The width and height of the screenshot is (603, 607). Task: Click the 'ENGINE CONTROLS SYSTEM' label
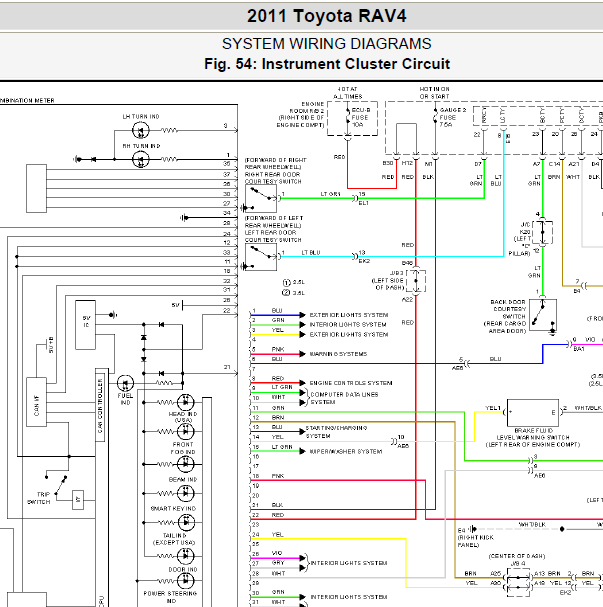pos(351,383)
